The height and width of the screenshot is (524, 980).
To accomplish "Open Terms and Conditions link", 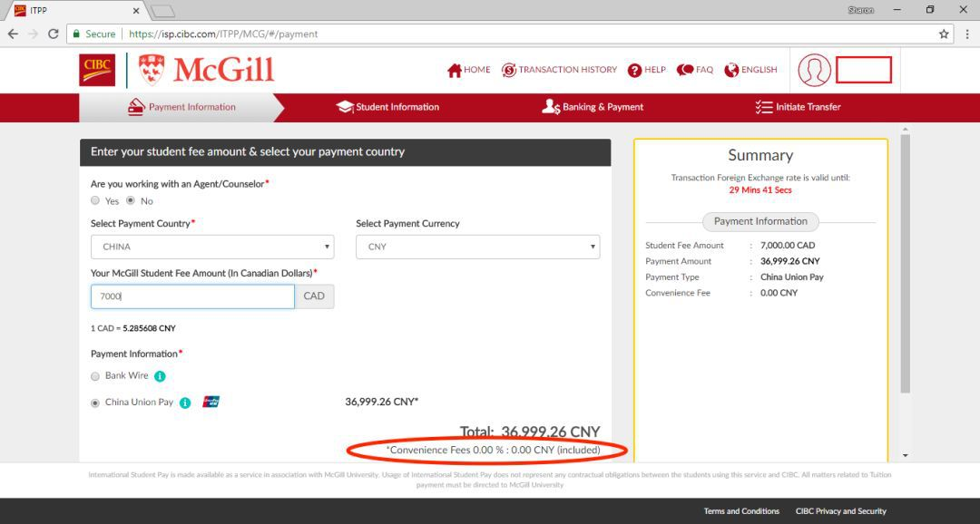I will (x=741, y=511).
